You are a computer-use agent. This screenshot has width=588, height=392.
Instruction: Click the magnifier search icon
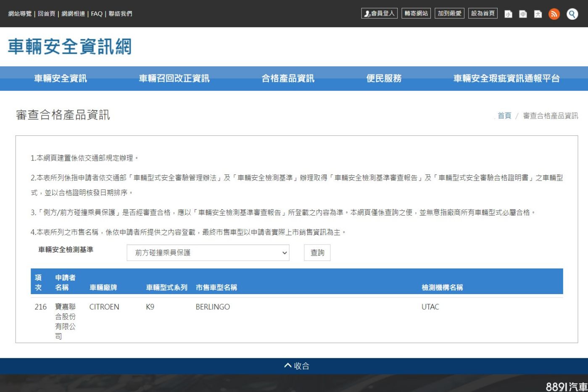572,14
